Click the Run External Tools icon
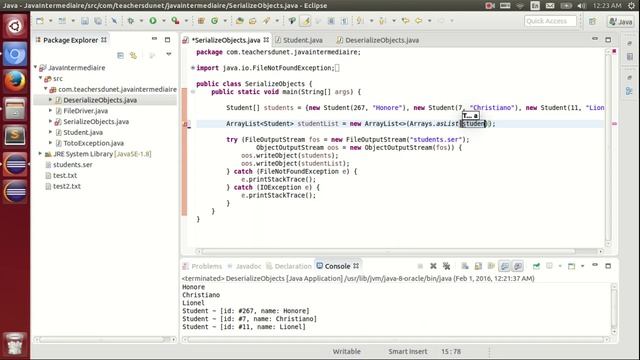Image resolution: width=640 pixels, height=360 pixels. click(176, 21)
